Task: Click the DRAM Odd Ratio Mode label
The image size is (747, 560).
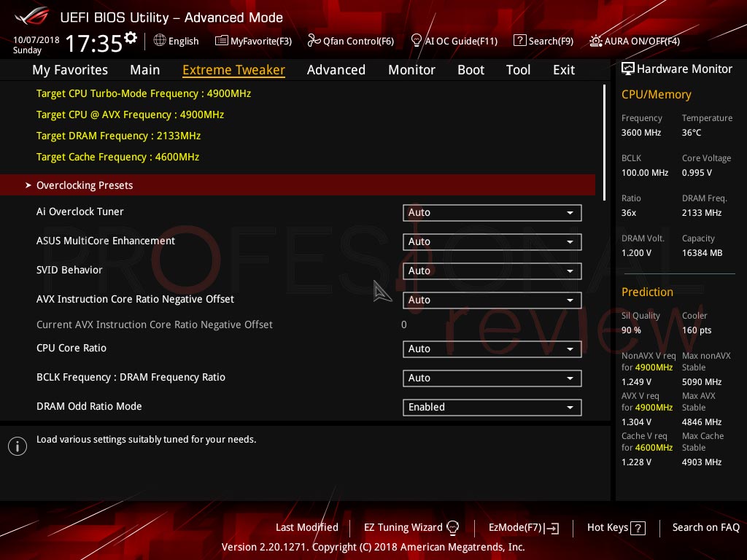Action: pyautogui.click(x=89, y=406)
